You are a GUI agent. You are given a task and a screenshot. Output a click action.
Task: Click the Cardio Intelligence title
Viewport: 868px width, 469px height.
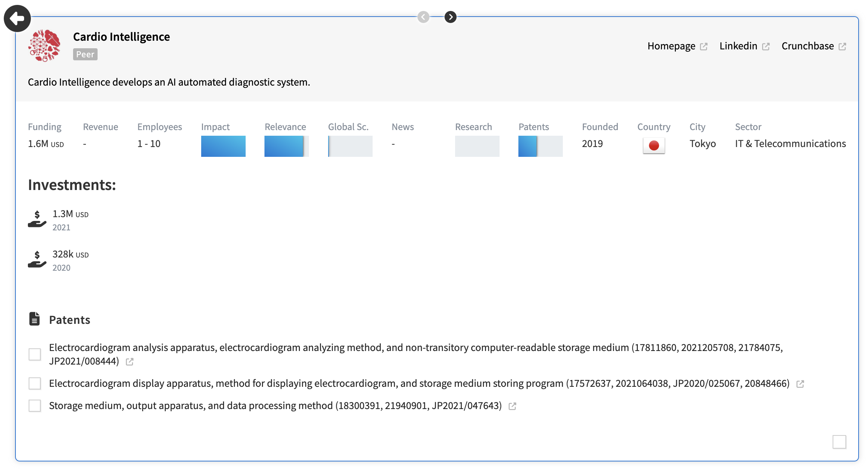click(121, 37)
